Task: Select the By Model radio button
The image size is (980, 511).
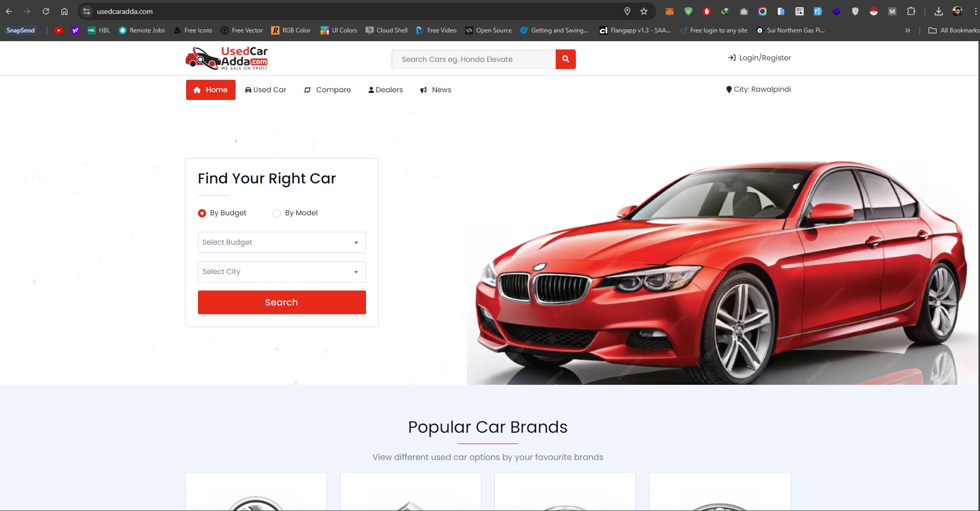Action: [x=277, y=213]
